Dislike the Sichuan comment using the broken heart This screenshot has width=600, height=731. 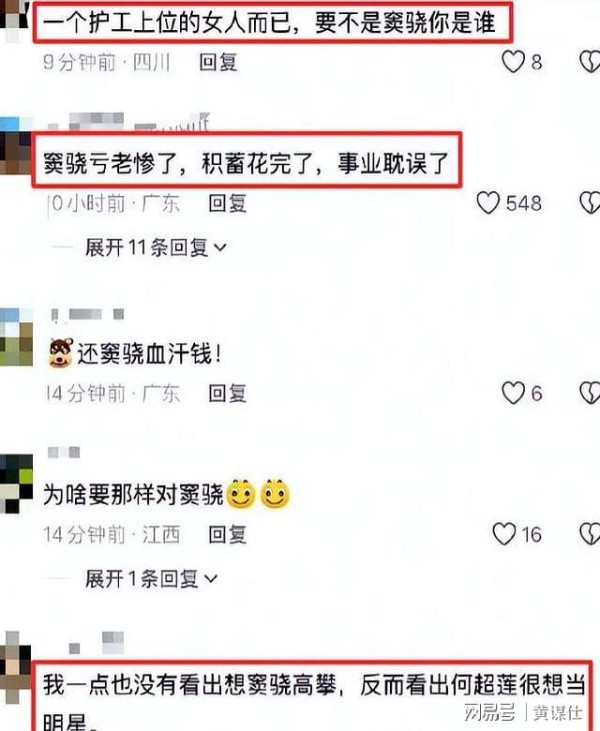pos(590,62)
